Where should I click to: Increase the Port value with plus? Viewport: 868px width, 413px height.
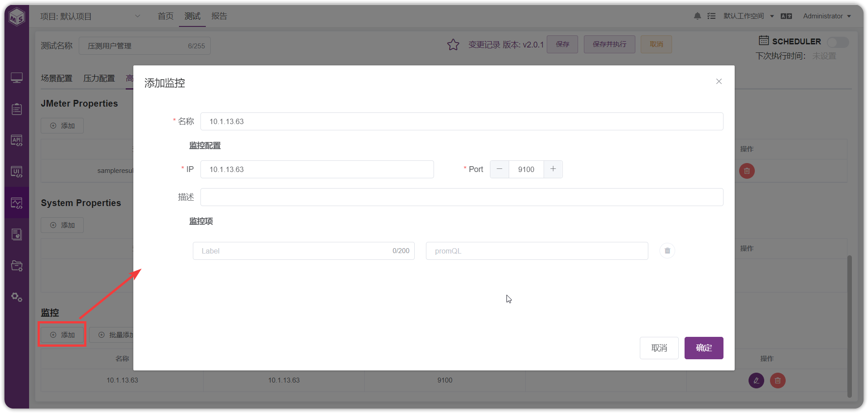click(553, 169)
